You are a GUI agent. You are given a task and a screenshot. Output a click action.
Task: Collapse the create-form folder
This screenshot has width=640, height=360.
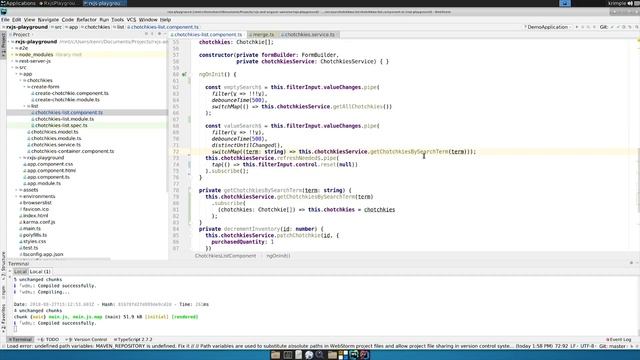click(x=24, y=87)
